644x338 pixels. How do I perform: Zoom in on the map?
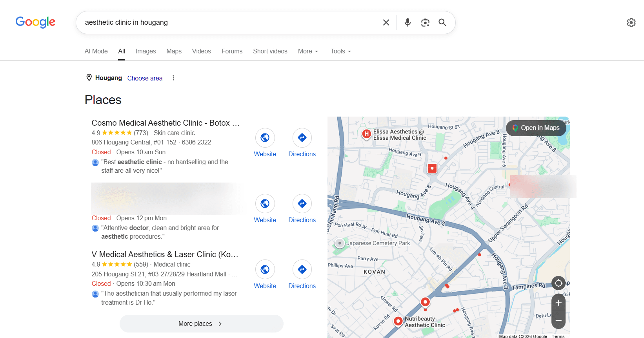(558, 303)
